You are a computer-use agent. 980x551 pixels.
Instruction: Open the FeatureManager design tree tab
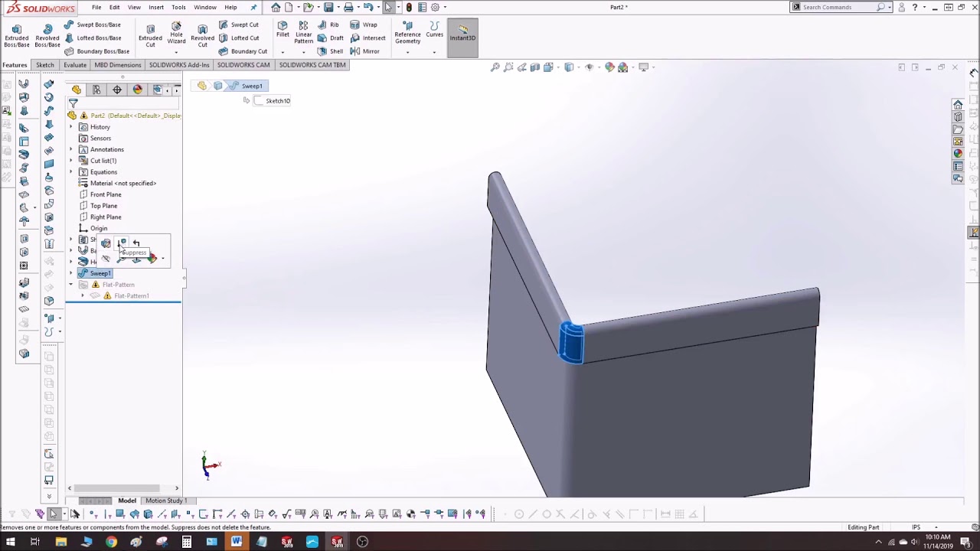[x=77, y=90]
